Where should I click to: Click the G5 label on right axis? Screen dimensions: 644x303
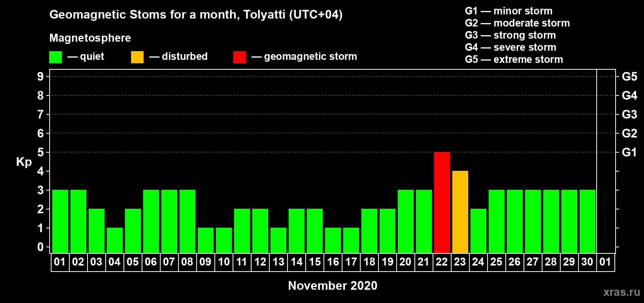[x=630, y=77]
